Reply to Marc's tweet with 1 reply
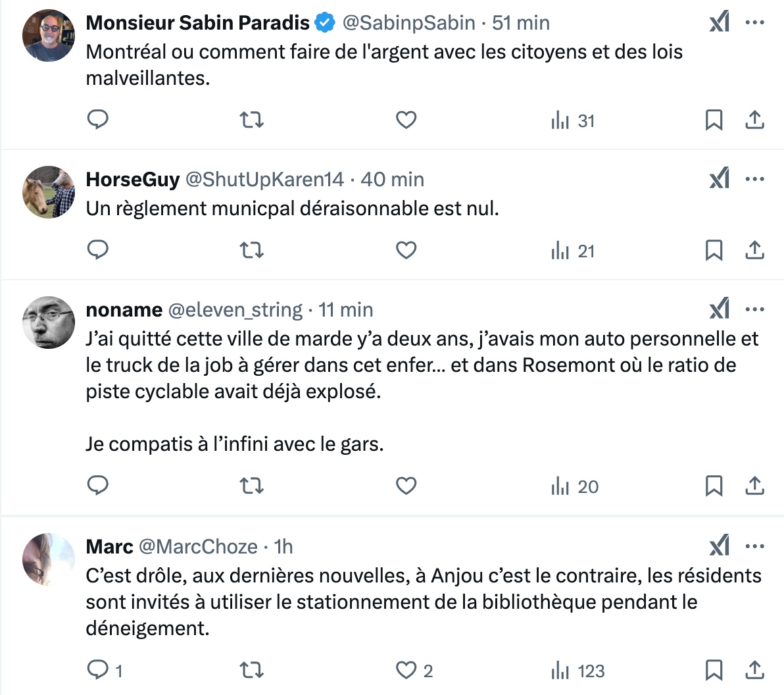This screenshot has height=695, width=784. click(105, 670)
